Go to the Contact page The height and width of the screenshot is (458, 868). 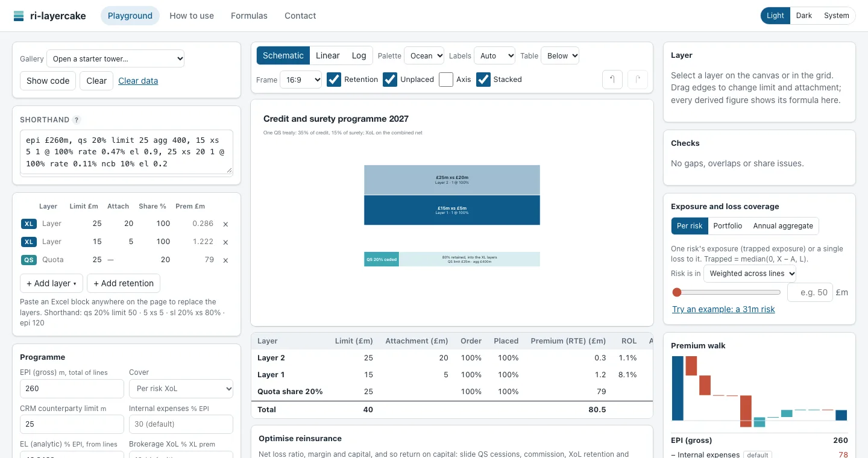pos(300,16)
